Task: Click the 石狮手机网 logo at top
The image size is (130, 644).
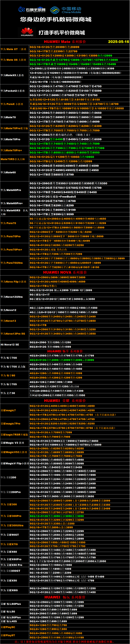Action: coord(32,10)
